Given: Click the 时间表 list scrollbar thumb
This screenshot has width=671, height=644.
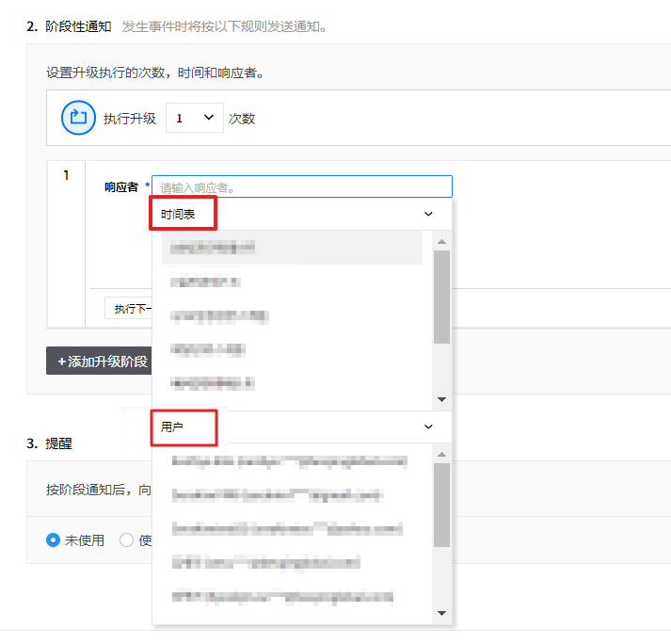Looking at the screenshot, I should [x=441, y=296].
